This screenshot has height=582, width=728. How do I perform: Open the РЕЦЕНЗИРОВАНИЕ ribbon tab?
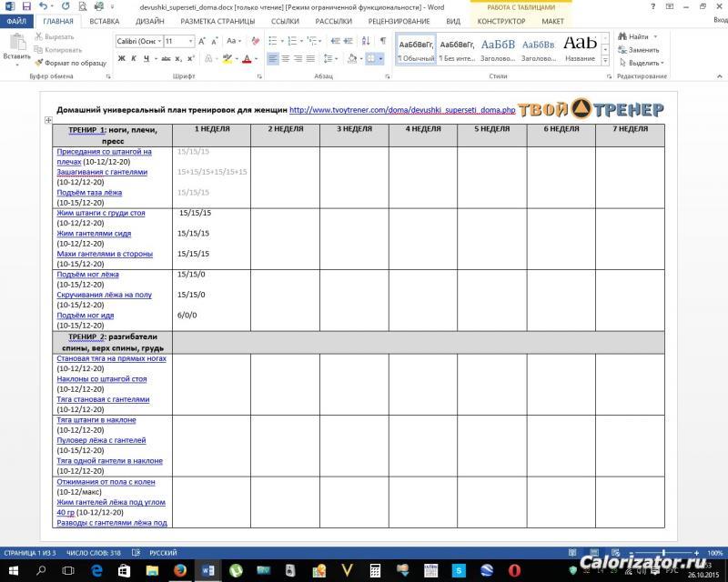tap(399, 21)
